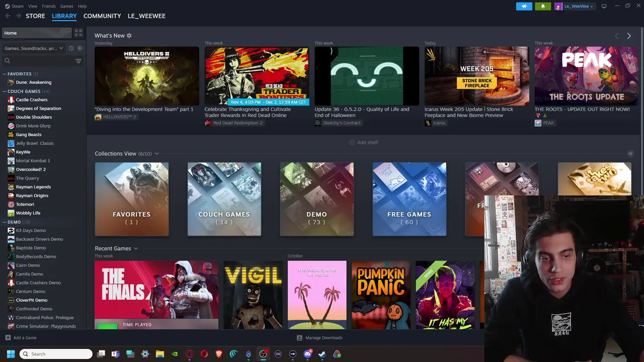Open Brave browser from taskbar
The height and width of the screenshot is (362, 644).
coord(219,354)
